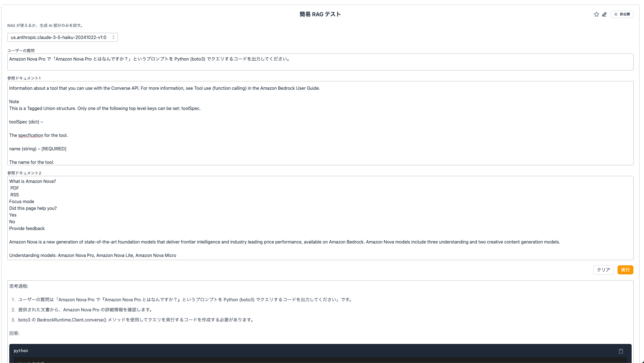Click the line 'What is Amazon Nova?'
644x363 pixels.
coord(33,181)
